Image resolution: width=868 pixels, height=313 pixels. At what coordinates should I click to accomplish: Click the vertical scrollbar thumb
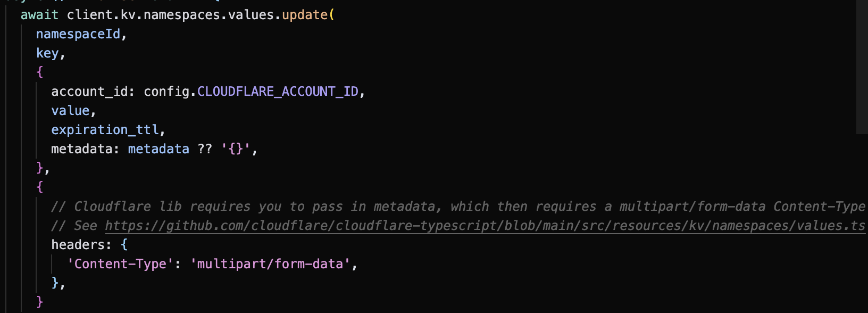click(862, 67)
